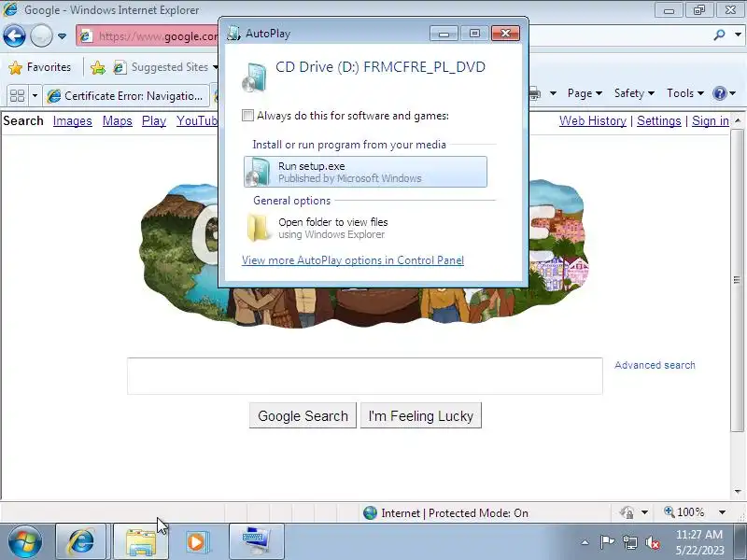Open the dropdown arrow next to printer
The image size is (747, 560).
click(x=553, y=93)
